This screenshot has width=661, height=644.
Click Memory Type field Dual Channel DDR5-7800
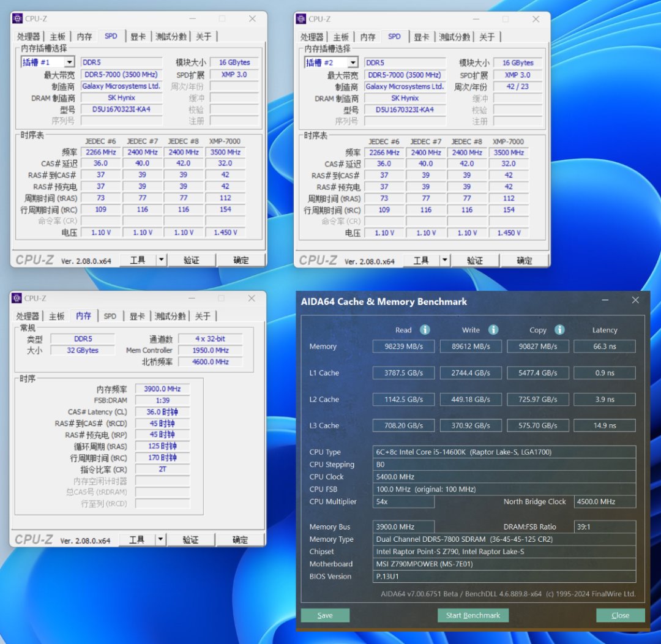pyautogui.click(x=504, y=539)
